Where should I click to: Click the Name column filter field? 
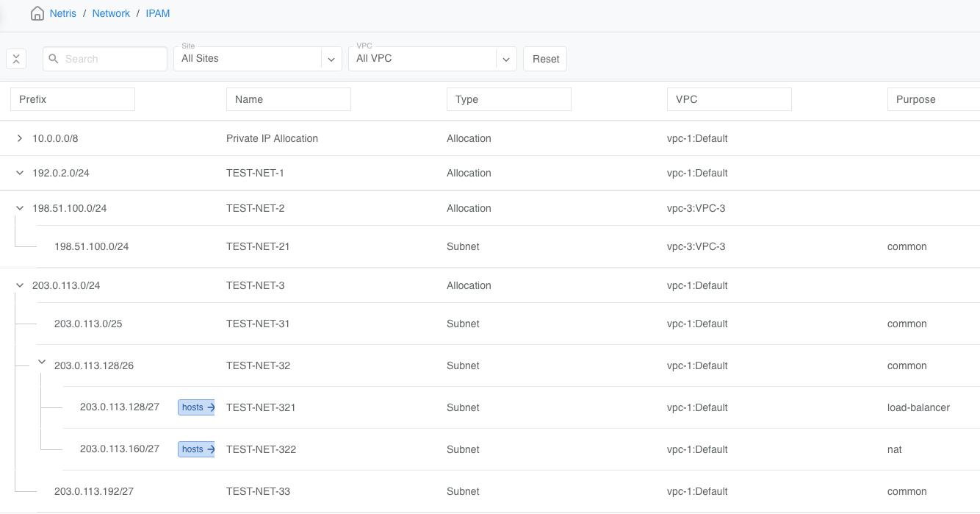[288, 99]
